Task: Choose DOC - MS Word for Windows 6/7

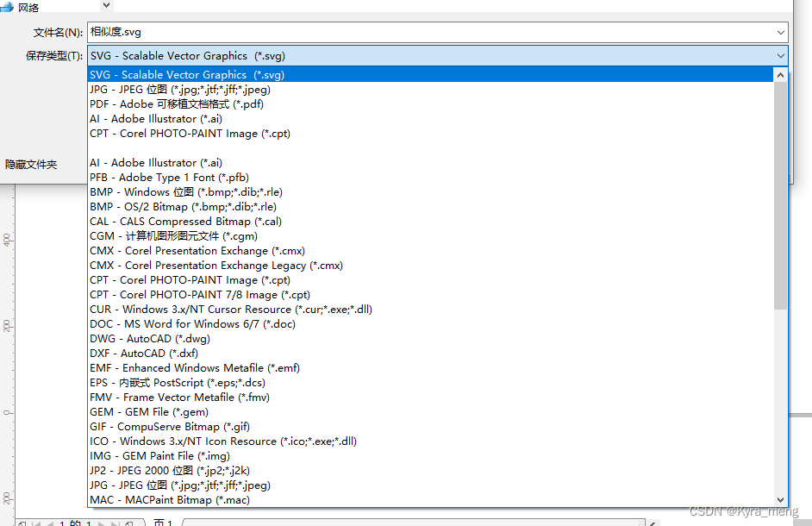Action: 431,324
